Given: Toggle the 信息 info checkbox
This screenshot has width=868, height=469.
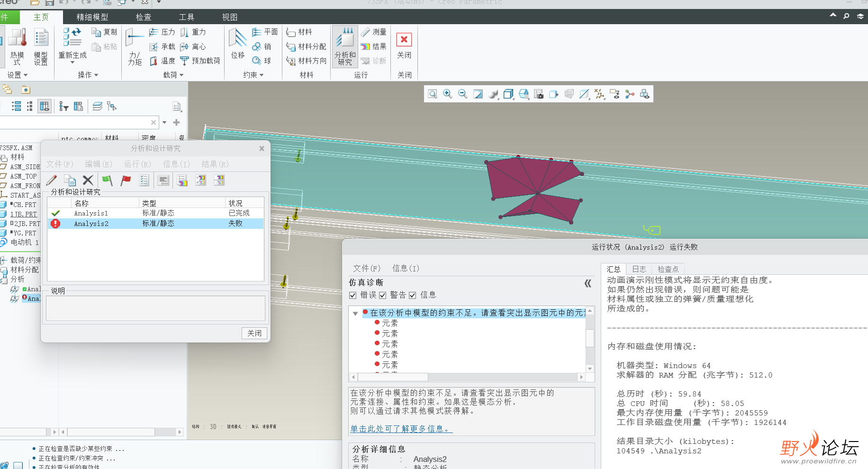Looking at the screenshot, I should [412, 295].
